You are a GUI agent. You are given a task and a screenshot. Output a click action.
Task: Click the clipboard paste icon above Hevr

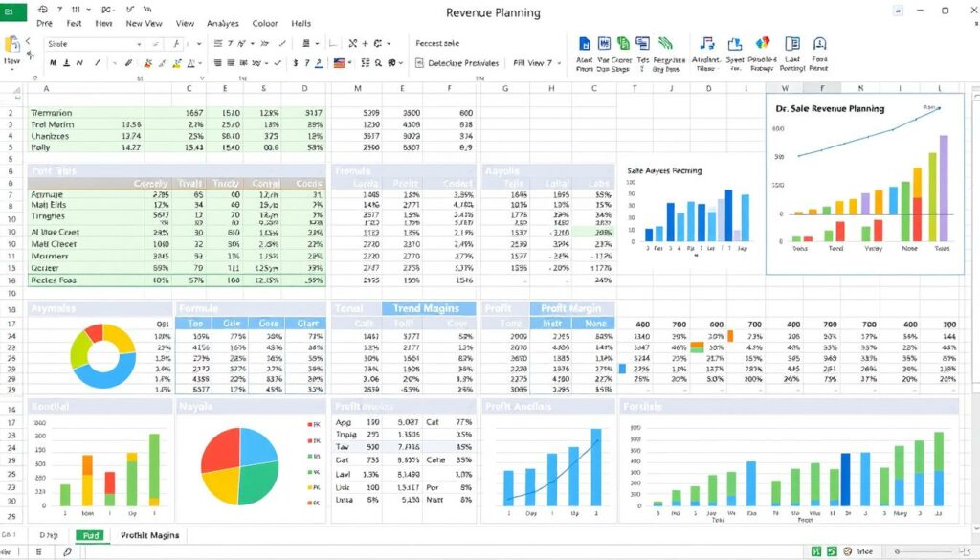coord(11,45)
